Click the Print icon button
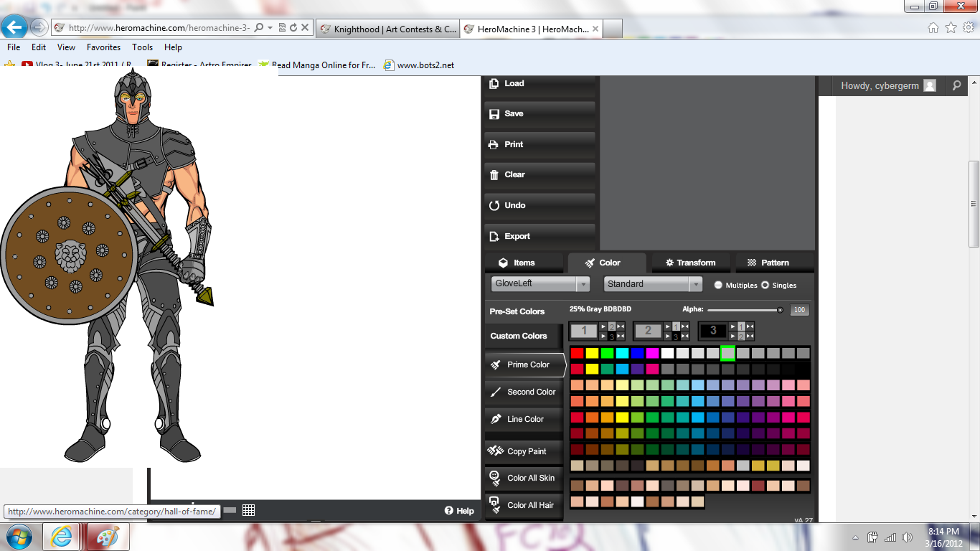 coord(494,144)
